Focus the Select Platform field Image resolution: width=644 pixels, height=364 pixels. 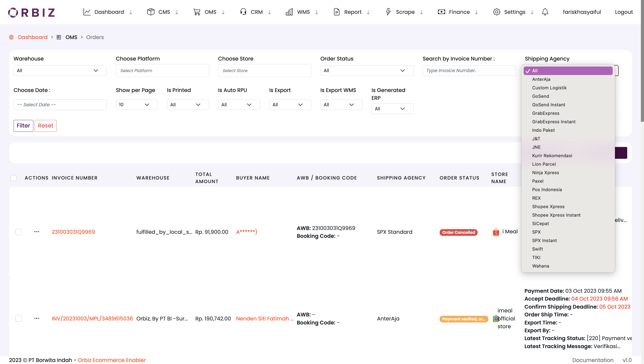162,71
